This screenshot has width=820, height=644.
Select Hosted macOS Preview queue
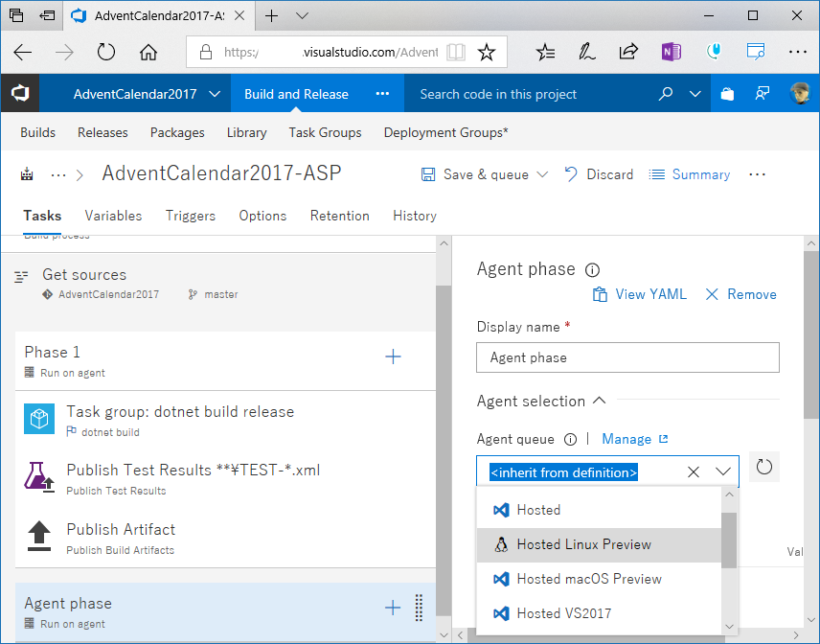pyautogui.click(x=600, y=579)
